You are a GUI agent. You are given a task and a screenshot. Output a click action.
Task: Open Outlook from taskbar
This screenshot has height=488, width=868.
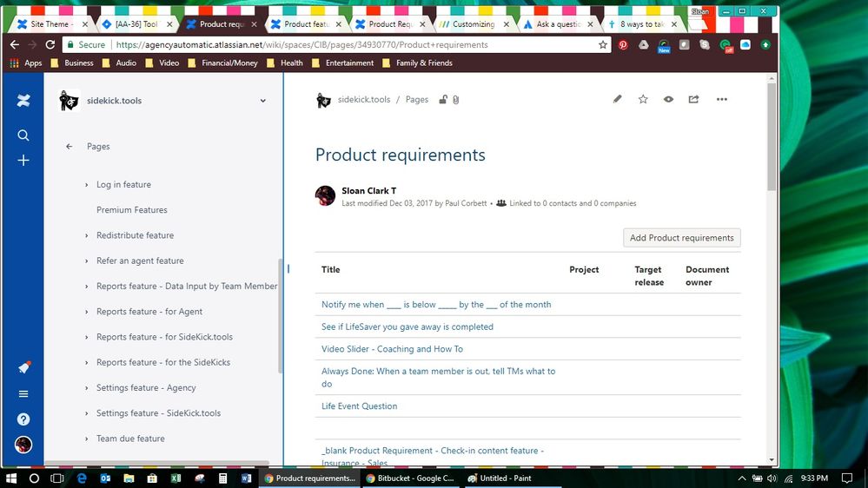105,478
